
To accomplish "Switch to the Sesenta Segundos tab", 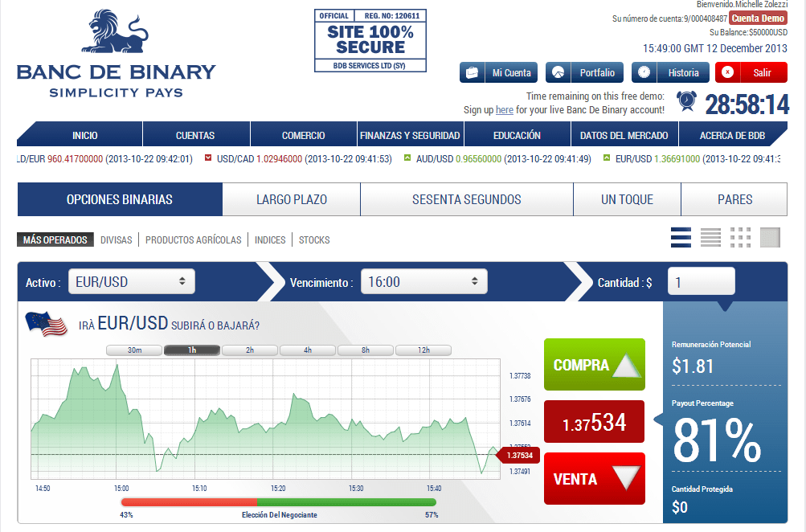I will 467,199.
